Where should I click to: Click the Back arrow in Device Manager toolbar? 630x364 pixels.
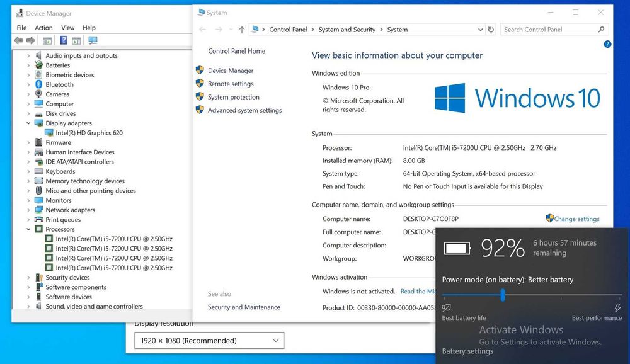click(18, 40)
